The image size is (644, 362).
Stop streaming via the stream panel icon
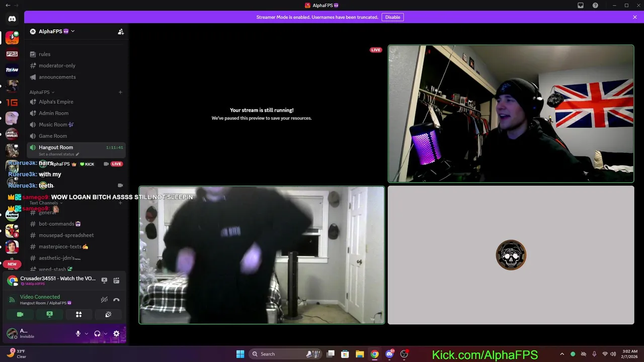point(104,280)
